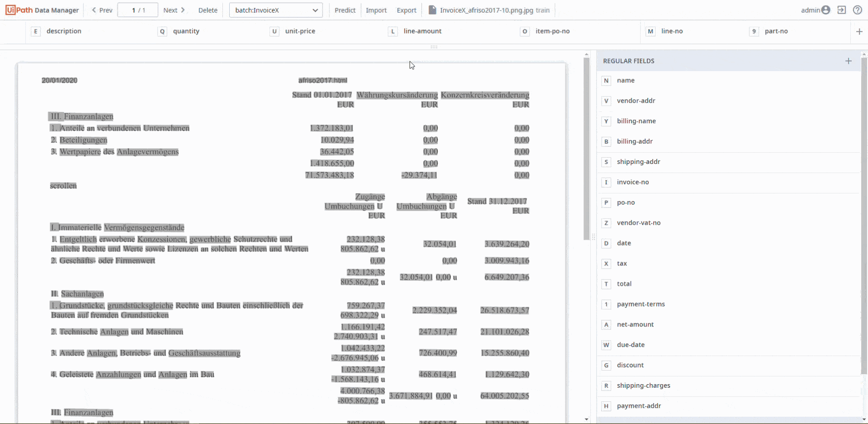Viewport: 868px width, 424px height.
Task: Click the S hotkey badge for shipping-addr
Action: [x=606, y=162]
